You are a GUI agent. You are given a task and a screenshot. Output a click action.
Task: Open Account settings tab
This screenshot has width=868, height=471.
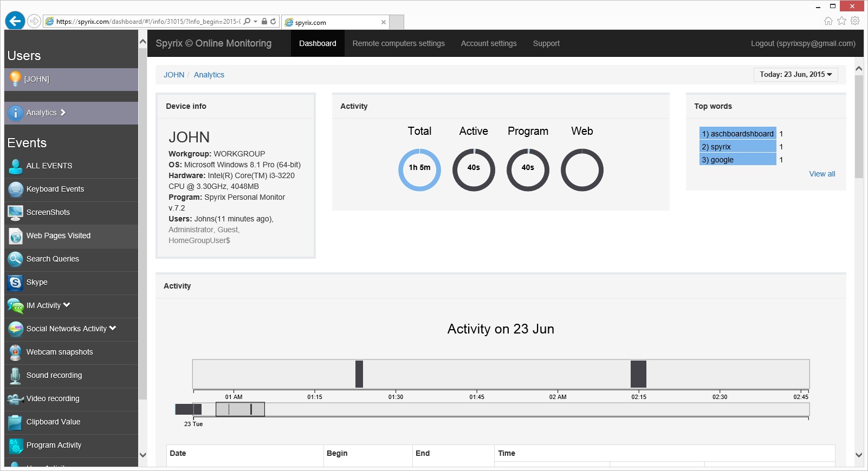coord(489,43)
